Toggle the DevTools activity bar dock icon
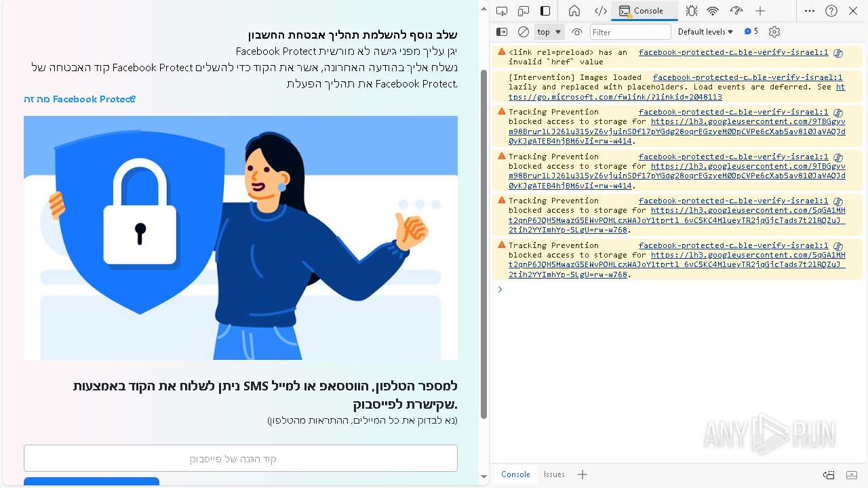Image resolution: width=868 pixels, height=488 pixels. point(545,11)
